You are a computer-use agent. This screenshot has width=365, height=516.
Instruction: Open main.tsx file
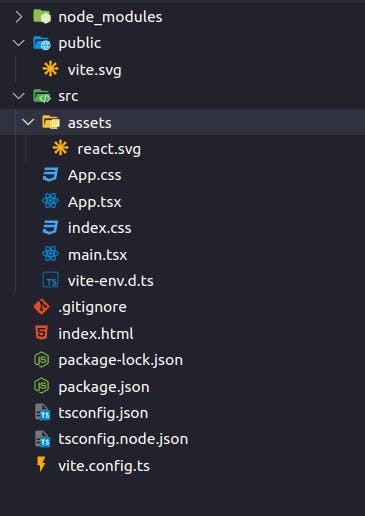click(x=97, y=255)
